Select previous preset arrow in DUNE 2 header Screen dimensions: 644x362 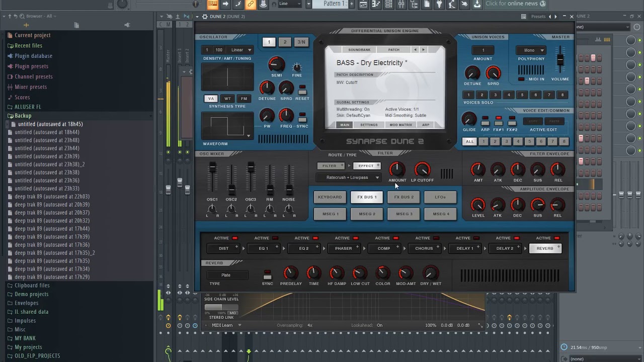point(549,17)
